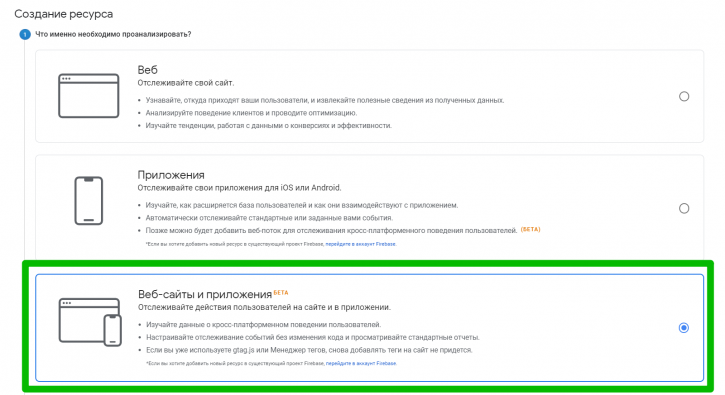
Task: Click the Веб card title
Action: [x=147, y=70]
